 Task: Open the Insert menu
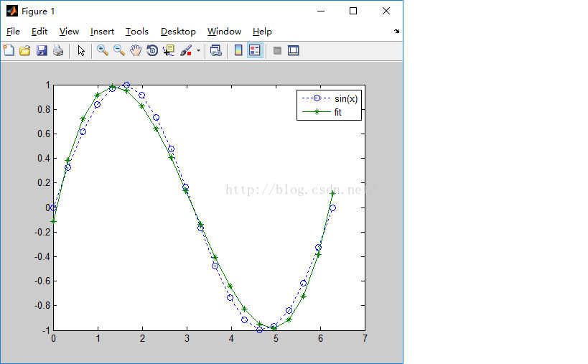pyautogui.click(x=102, y=32)
